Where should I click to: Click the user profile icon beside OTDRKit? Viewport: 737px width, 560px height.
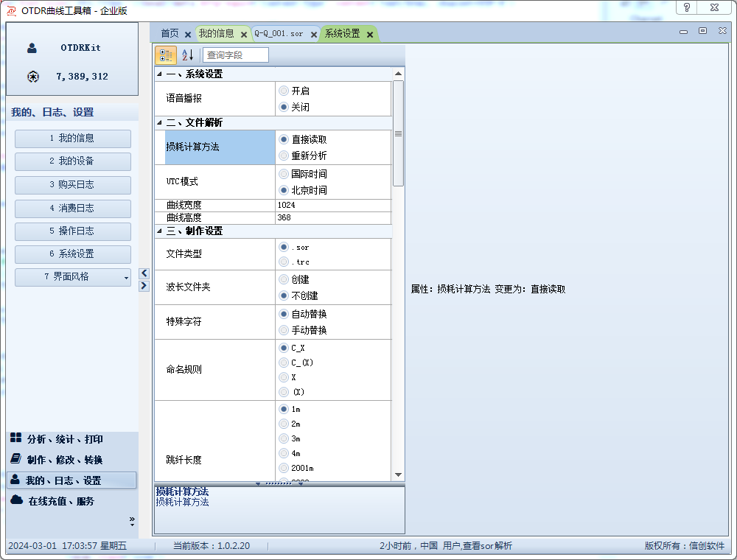click(x=32, y=48)
